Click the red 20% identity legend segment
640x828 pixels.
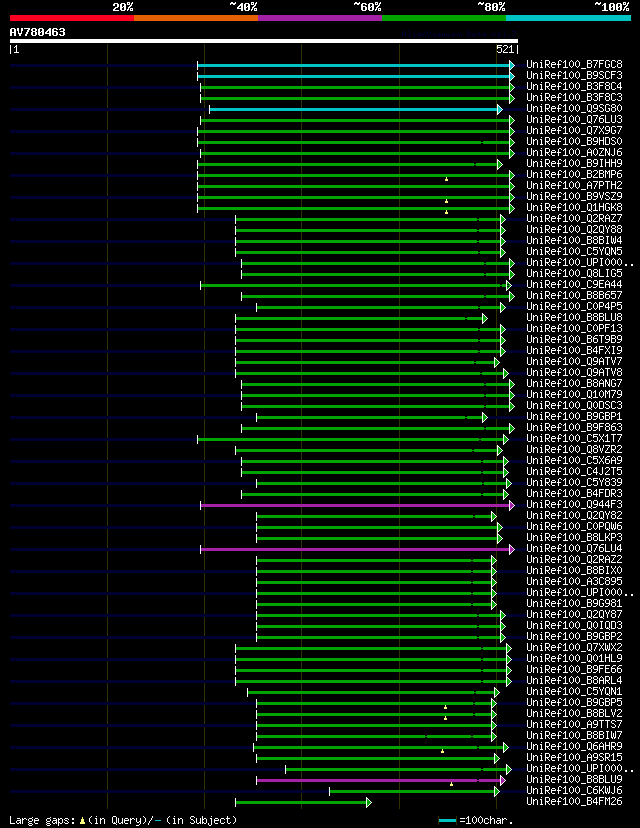72,18
